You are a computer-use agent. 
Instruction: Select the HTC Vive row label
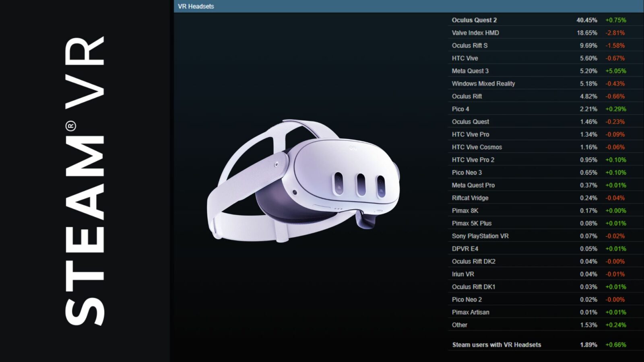pyautogui.click(x=465, y=58)
